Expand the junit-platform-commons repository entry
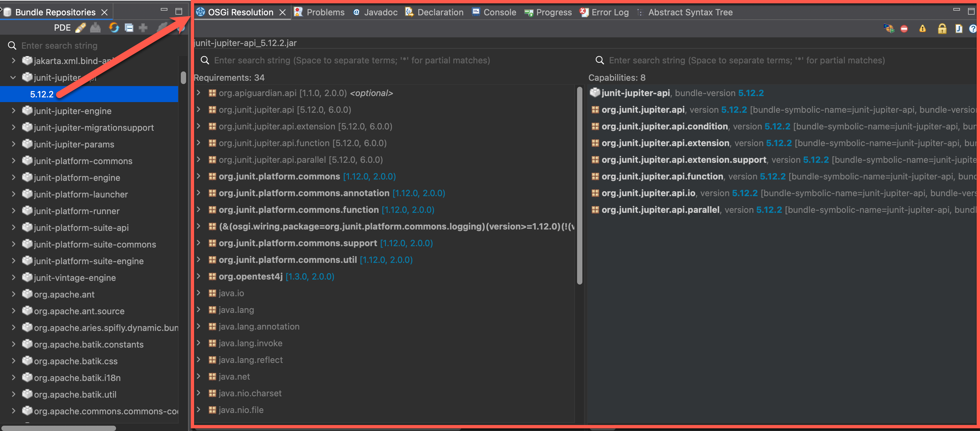 point(13,161)
